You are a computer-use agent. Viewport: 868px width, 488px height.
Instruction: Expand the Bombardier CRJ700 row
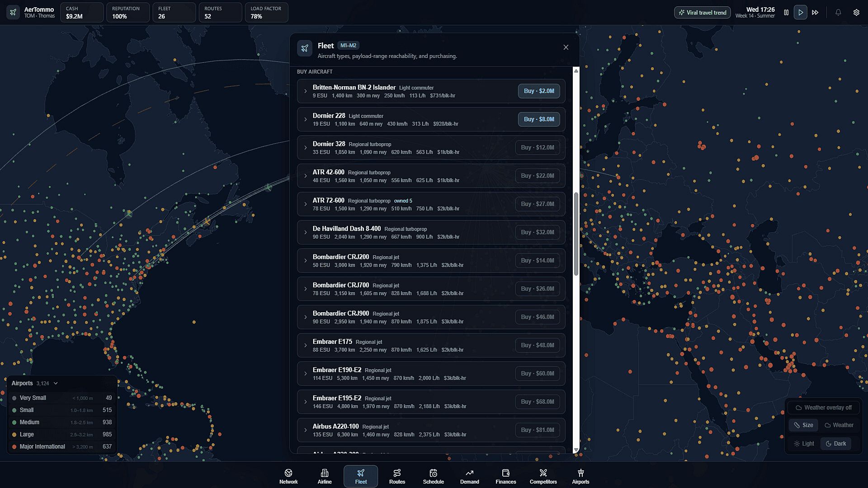point(306,289)
